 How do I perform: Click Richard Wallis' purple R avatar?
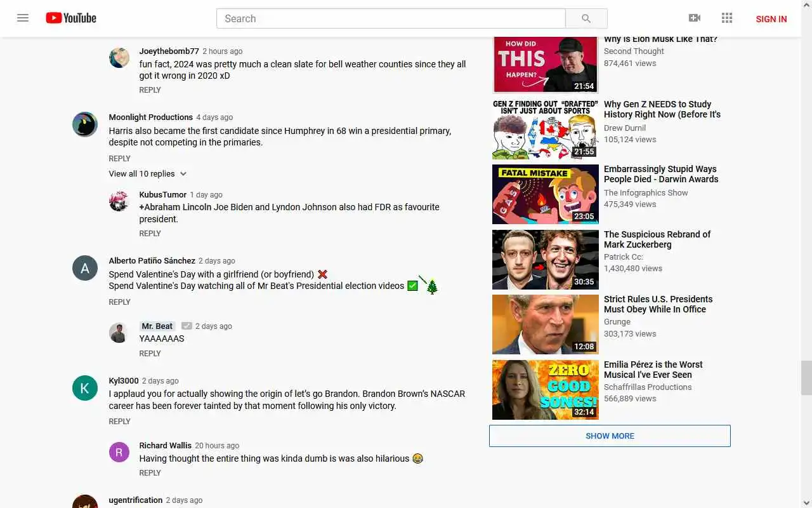click(x=119, y=453)
